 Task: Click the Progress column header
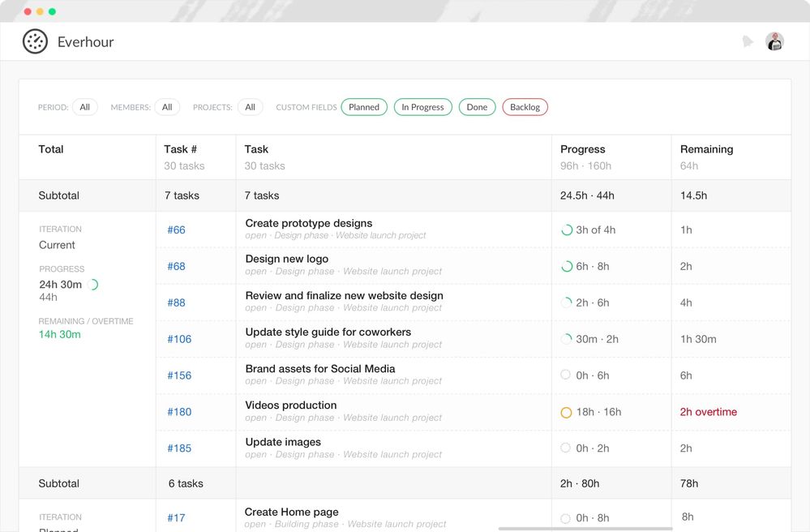coord(583,149)
